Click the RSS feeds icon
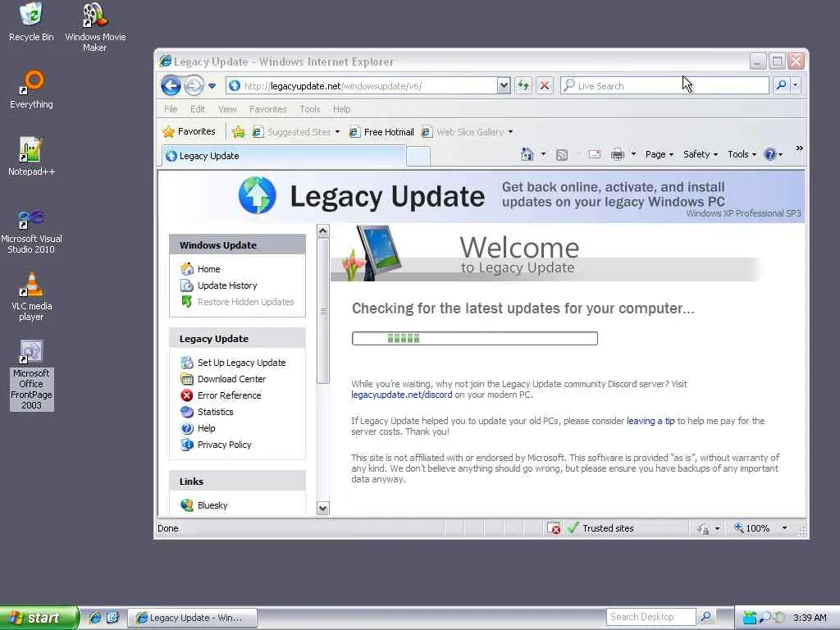840x630 pixels. (561, 155)
